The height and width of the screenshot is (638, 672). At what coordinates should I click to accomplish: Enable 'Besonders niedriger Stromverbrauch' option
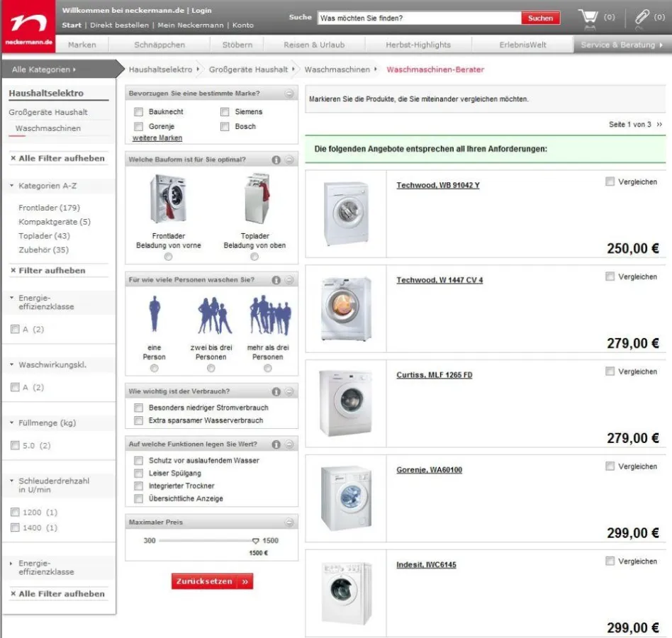(139, 408)
